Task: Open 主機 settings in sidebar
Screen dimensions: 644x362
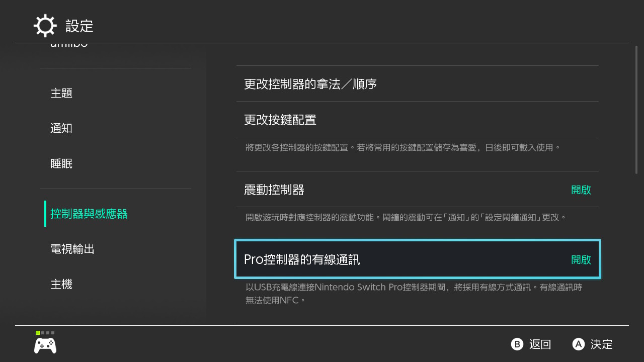Action: [x=62, y=285]
